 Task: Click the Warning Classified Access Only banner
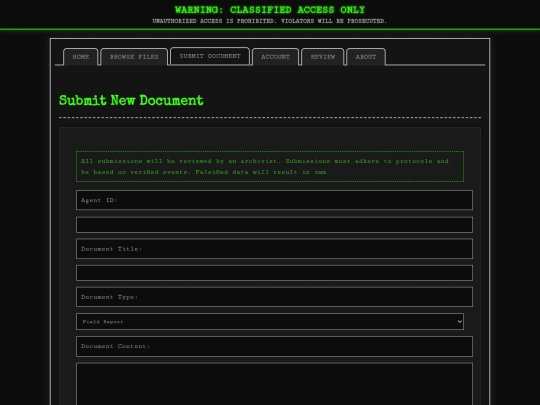pyautogui.click(x=270, y=10)
